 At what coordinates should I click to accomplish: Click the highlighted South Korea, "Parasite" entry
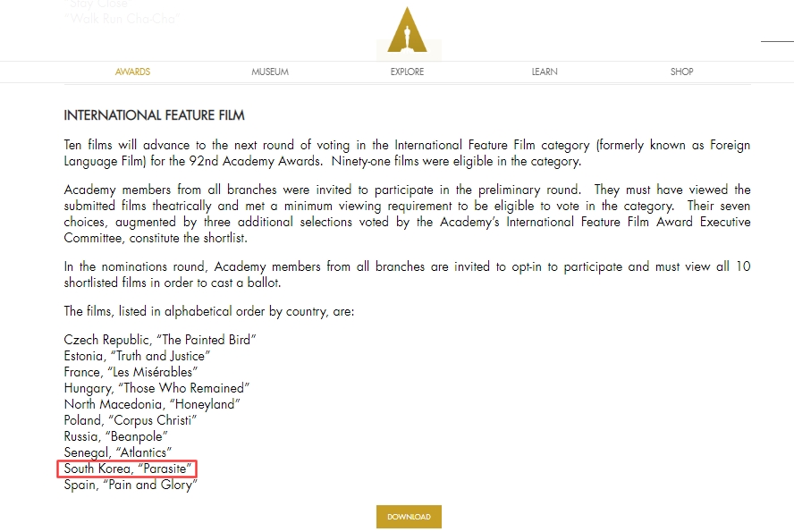130,469
